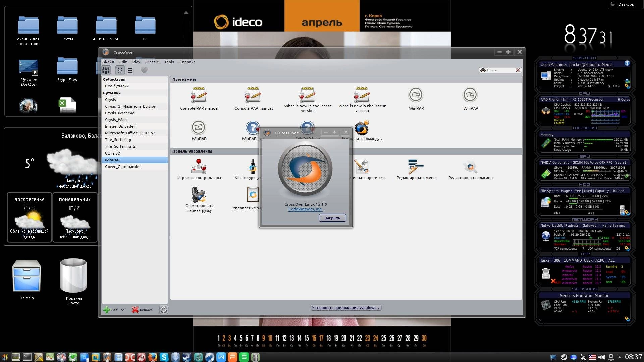Open volume control in system tray
The height and width of the screenshot is (362, 644).
click(x=602, y=357)
